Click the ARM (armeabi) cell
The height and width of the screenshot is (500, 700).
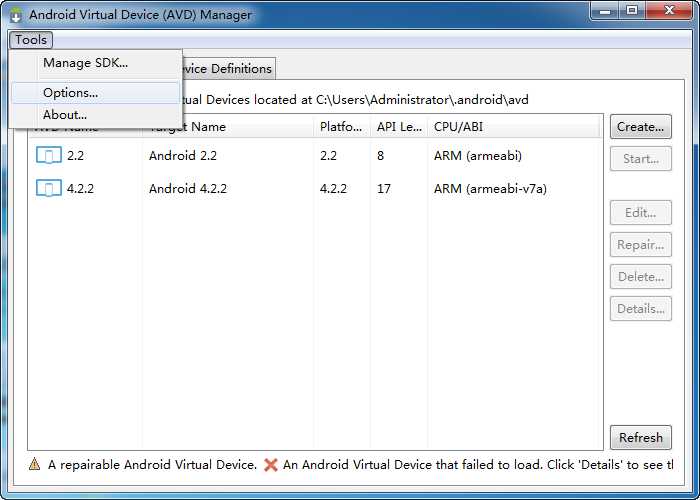478,156
